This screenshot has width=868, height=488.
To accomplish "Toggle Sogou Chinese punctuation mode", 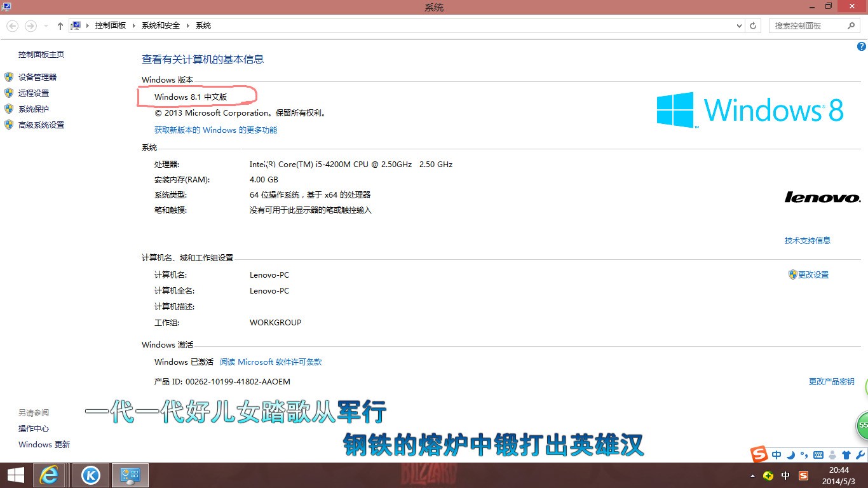I will click(x=804, y=455).
